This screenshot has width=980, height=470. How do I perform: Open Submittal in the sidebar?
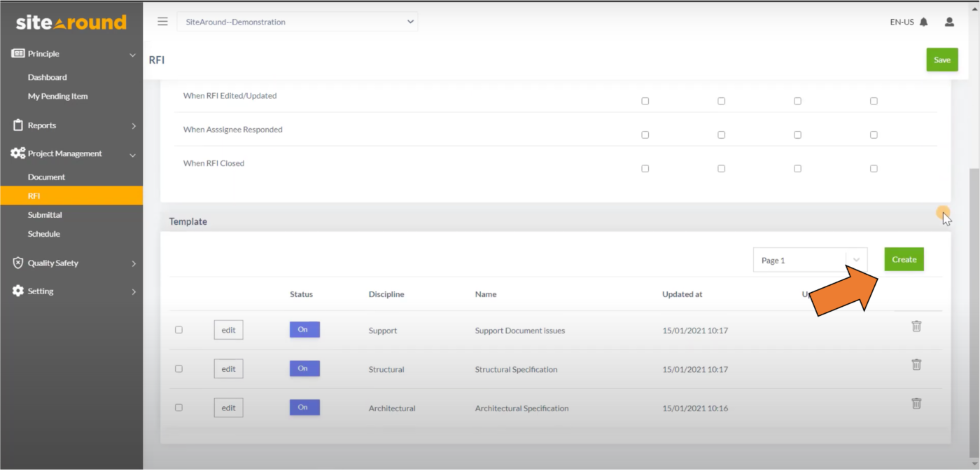pyautogui.click(x=43, y=214)
